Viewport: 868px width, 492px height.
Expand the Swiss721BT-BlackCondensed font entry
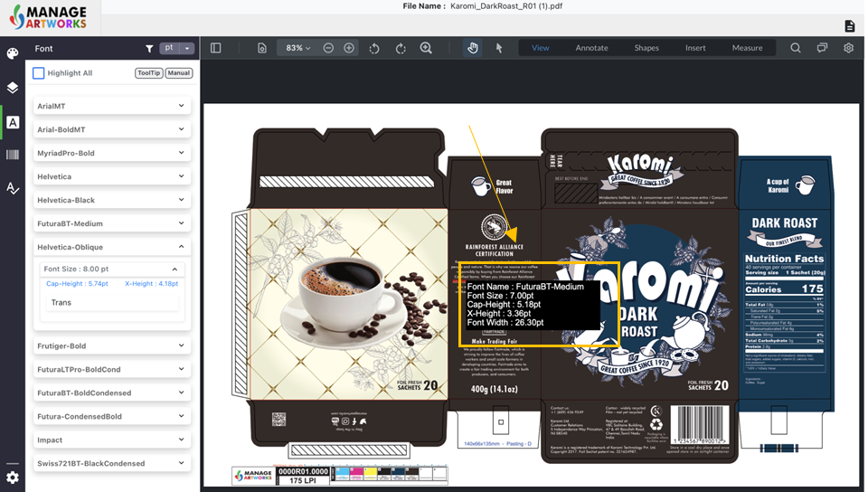pos(112,463)
